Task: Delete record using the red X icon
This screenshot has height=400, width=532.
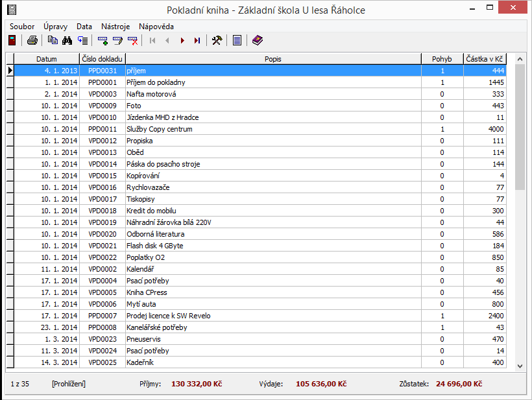Action: pos(133,41)
